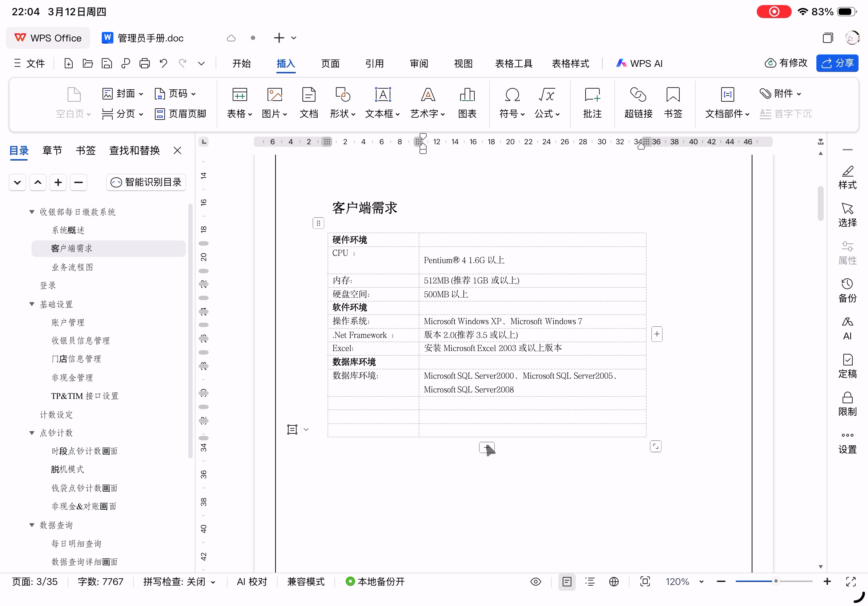868x606 pixels.
Task: Click the blue 分享 share button
Action: coord(837,63)
